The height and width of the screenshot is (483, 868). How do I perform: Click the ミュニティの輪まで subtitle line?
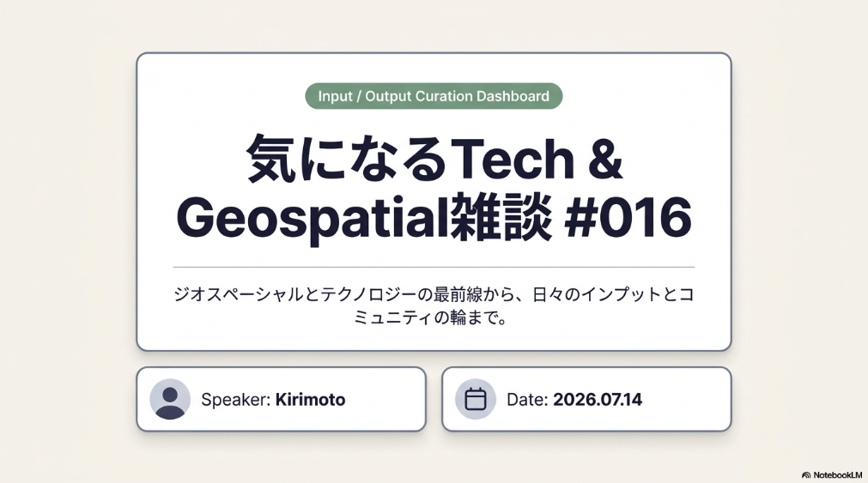tap(431, 317)
